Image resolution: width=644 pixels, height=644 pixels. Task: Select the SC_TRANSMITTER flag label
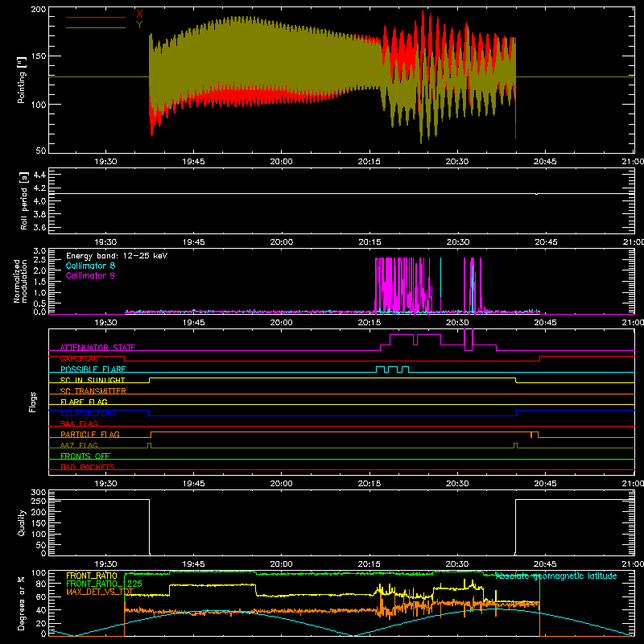click(93, 390)
